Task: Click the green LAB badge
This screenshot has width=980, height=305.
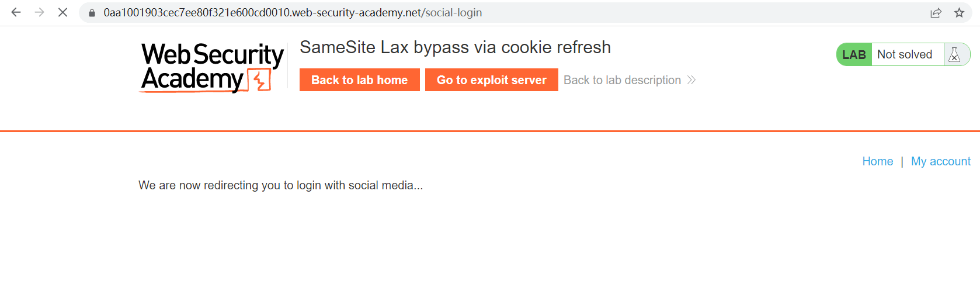Action: pos(854,54)
